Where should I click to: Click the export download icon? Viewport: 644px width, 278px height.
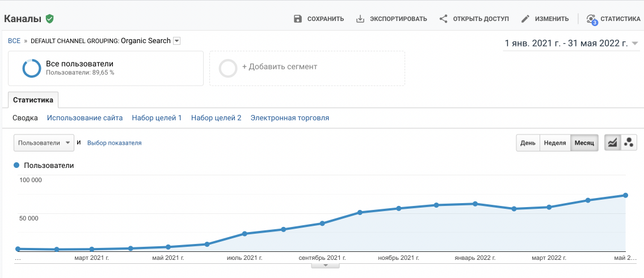[360, 19]
